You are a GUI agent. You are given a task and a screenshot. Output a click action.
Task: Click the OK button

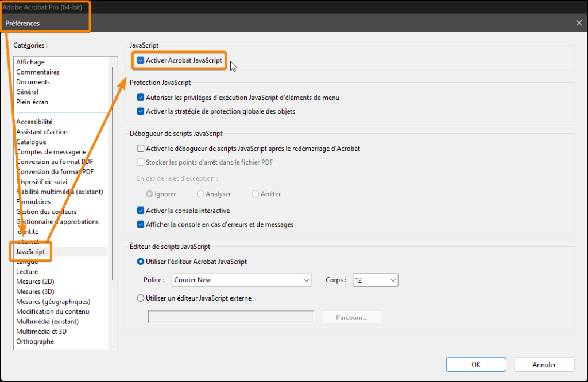click(x=476, y=364)
